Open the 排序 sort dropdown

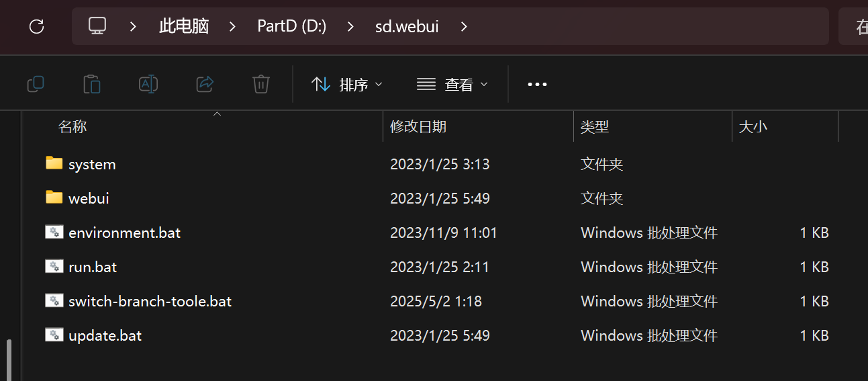tap(347, 84)
